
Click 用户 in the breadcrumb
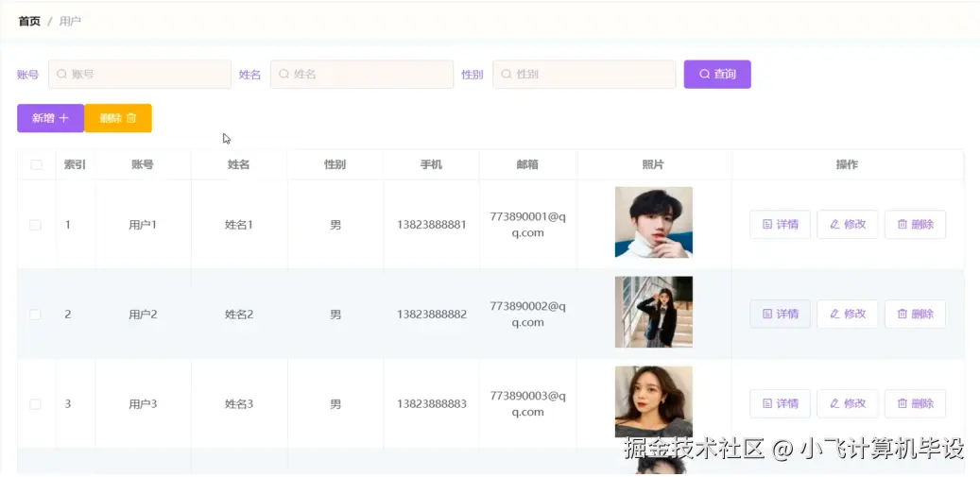point(70,21)
